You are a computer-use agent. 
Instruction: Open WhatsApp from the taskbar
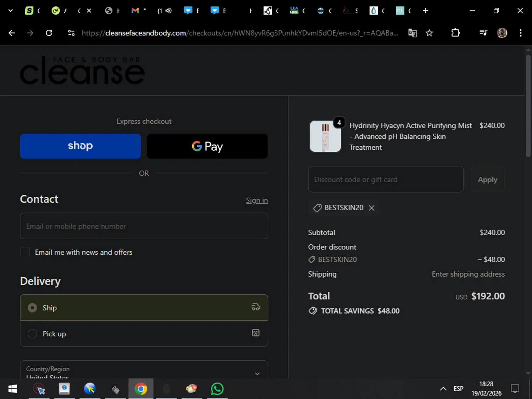pos(217,389)
